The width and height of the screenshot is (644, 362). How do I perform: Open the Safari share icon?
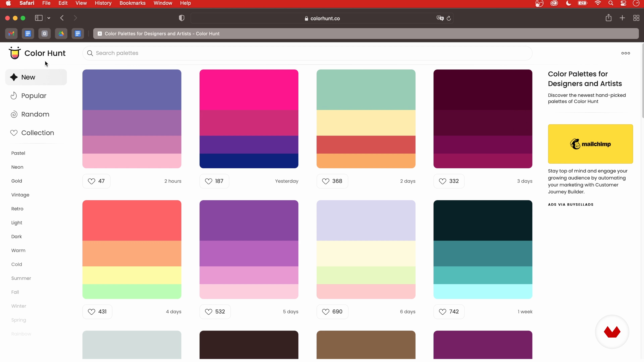click(608, 17)
